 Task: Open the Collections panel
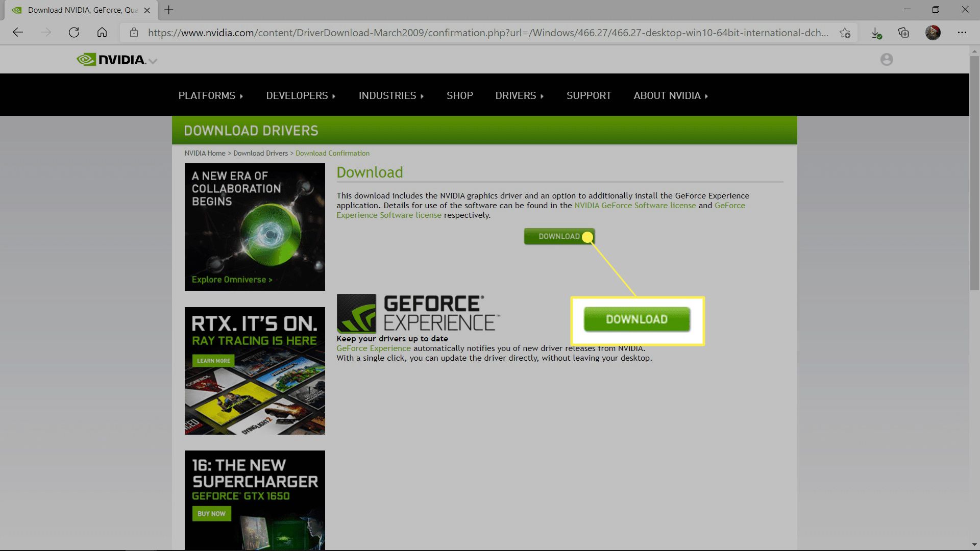[903, 33]
